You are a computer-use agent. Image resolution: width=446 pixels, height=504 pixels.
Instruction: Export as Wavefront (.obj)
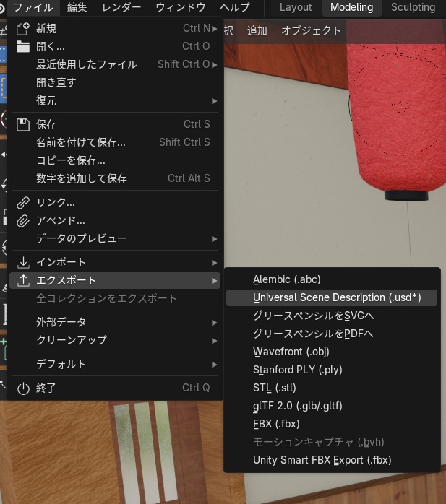pos(332,352)
